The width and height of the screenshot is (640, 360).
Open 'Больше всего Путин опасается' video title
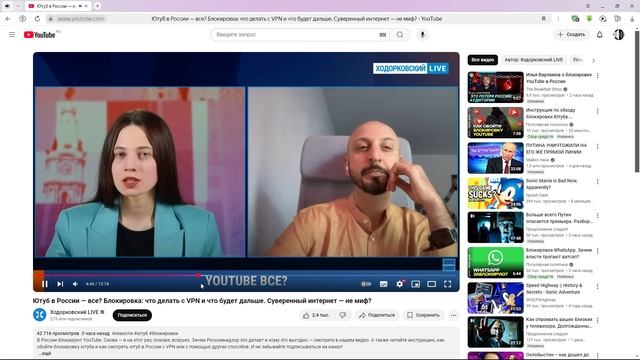click(559, 218)
